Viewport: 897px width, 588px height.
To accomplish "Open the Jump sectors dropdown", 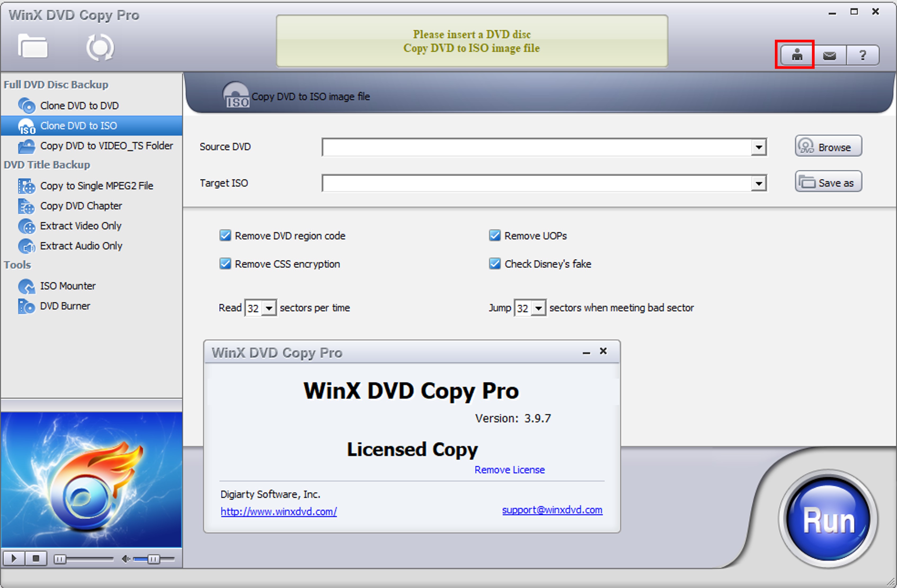I will coord(538,308).
